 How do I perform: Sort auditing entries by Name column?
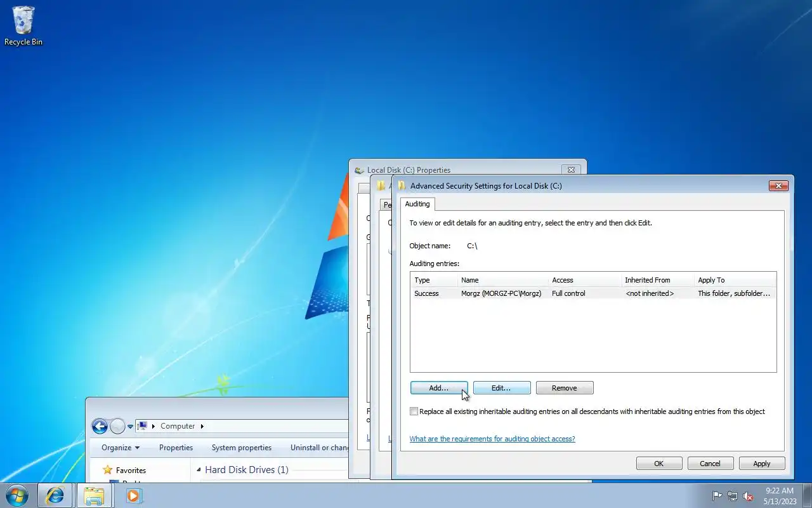point(503,280)
